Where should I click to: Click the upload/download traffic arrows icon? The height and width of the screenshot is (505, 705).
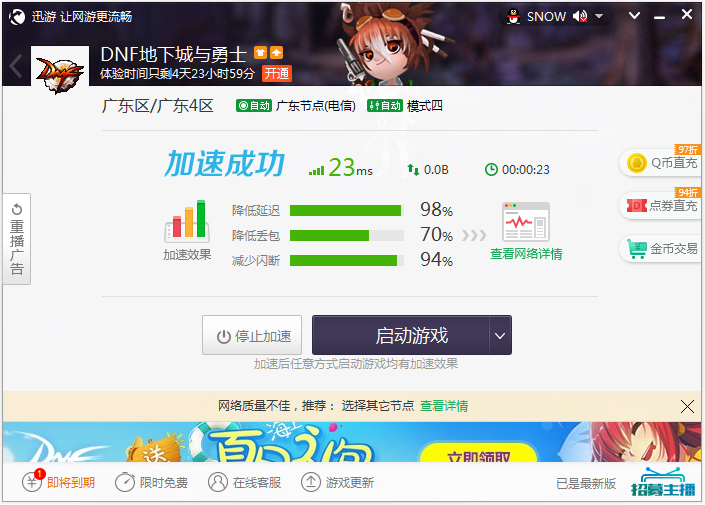pyautogui.click(x=413, y=170)
